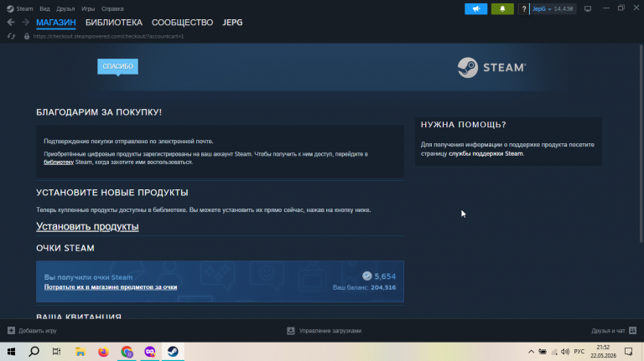This screenshot has width=644, height=361.
Task: Click the network icon in system tray
Action: tap(554, 352)
